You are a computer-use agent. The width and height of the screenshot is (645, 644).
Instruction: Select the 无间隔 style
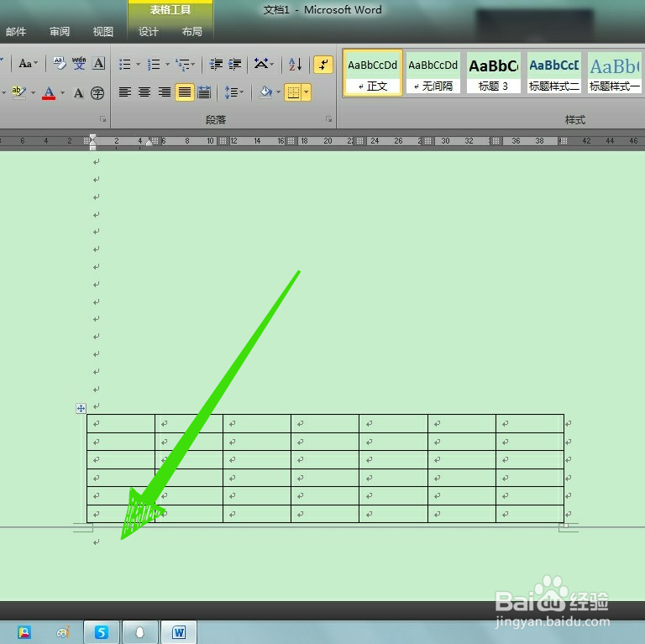tap(433, 73)
